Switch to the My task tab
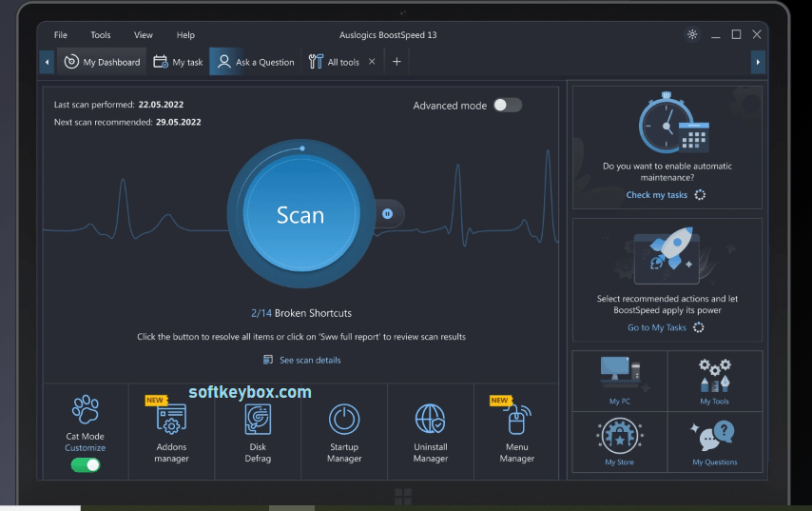812x511 pixels. click(x=178, y=62)
